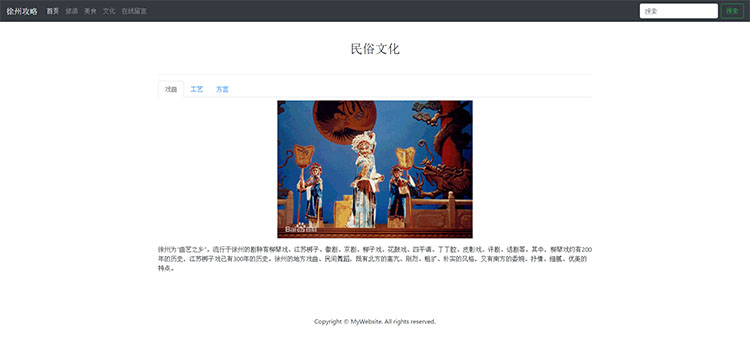Image resolution: width=750 pixels, height=360 pixels.
Task: Focus the 搜索 search input field
Action: coord(678,11)
